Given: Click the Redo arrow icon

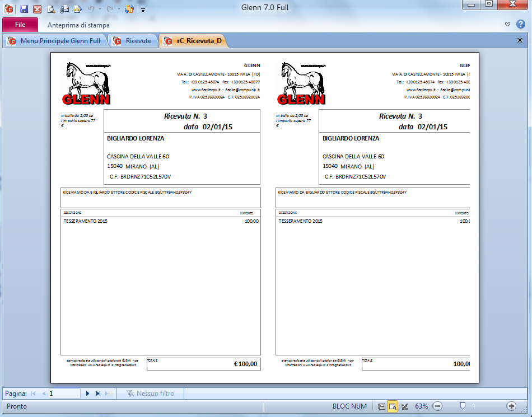Looking at the screenshot, I should 110,9.
